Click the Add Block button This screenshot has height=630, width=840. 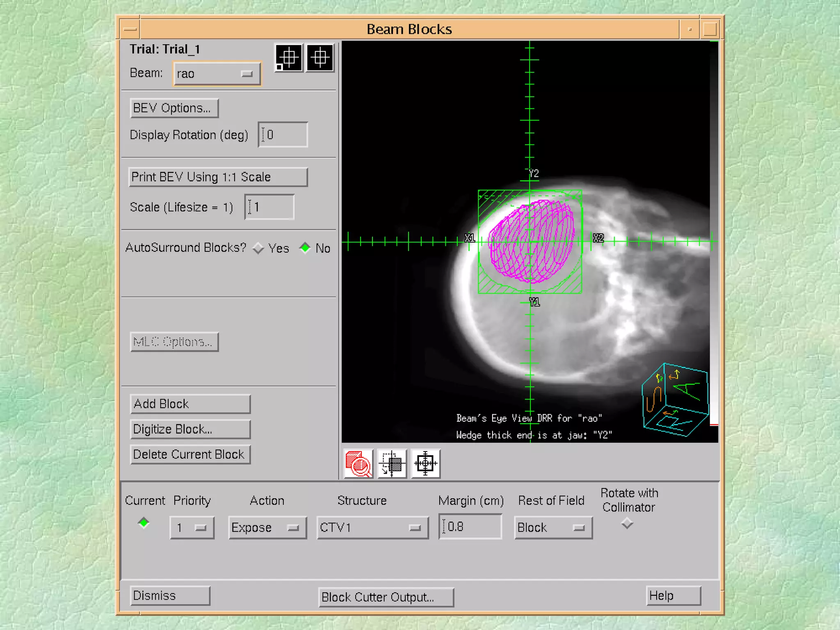coord(190,404)
